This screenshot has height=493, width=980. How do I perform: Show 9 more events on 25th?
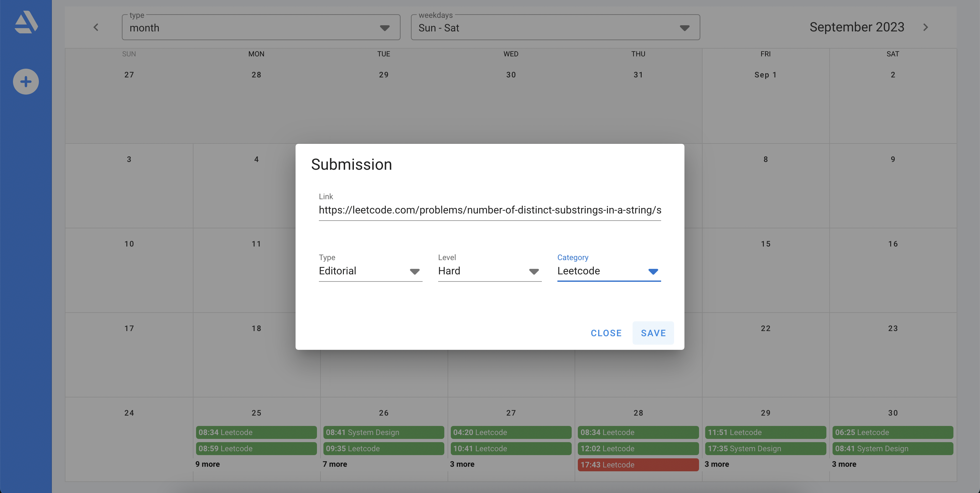coord(208,464)
